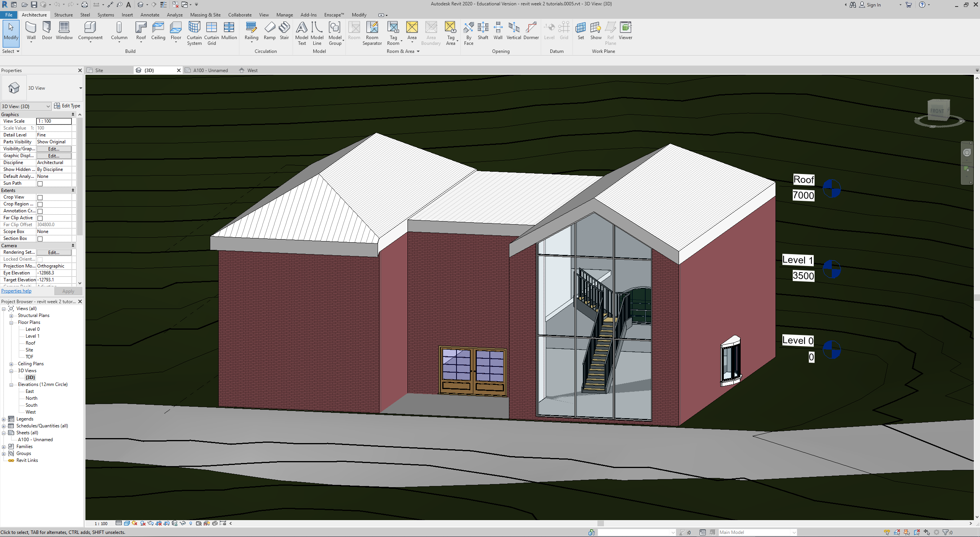Select the Curtain System tool
Viewport: 980px width, 537px height.
coord(194,33)
